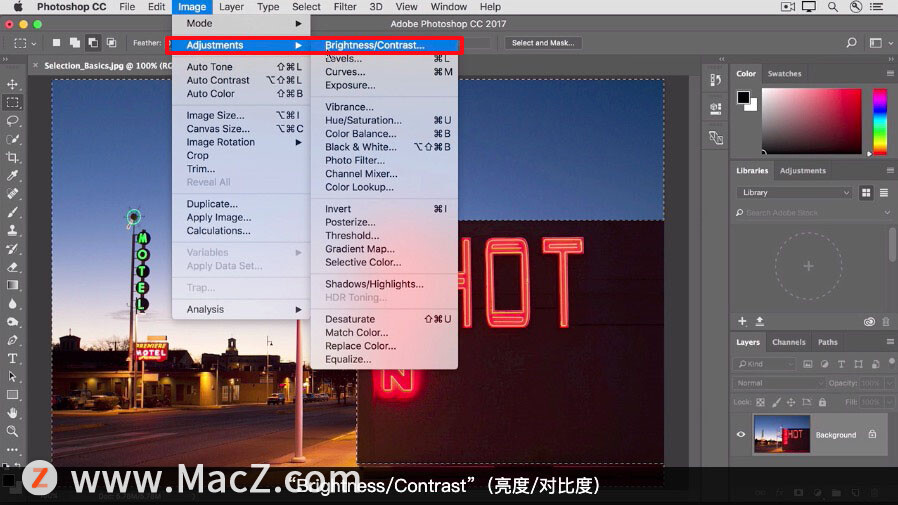Select the Gradient tool

pos(12,285)
